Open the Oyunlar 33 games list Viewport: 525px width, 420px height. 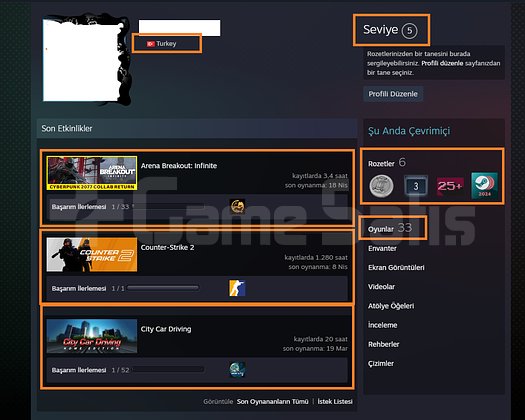pyautogui.click(x=390, y=229)
